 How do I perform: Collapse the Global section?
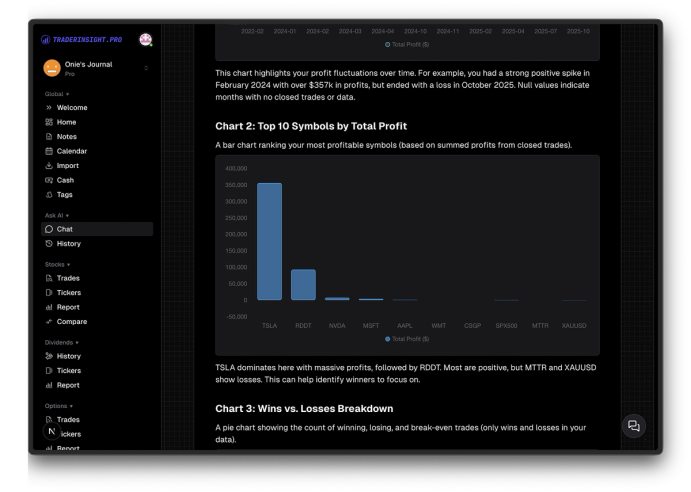click(x=57, y=94)
